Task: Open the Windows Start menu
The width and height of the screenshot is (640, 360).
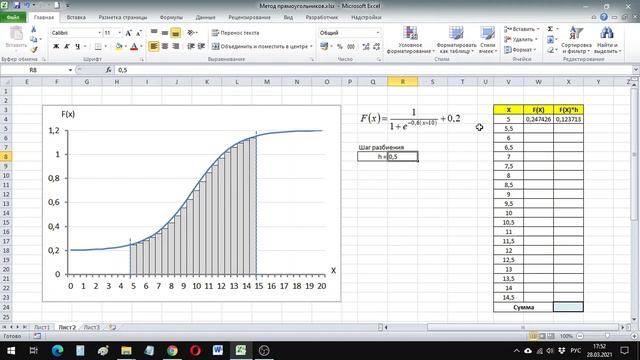Action: tap(11, 350)
